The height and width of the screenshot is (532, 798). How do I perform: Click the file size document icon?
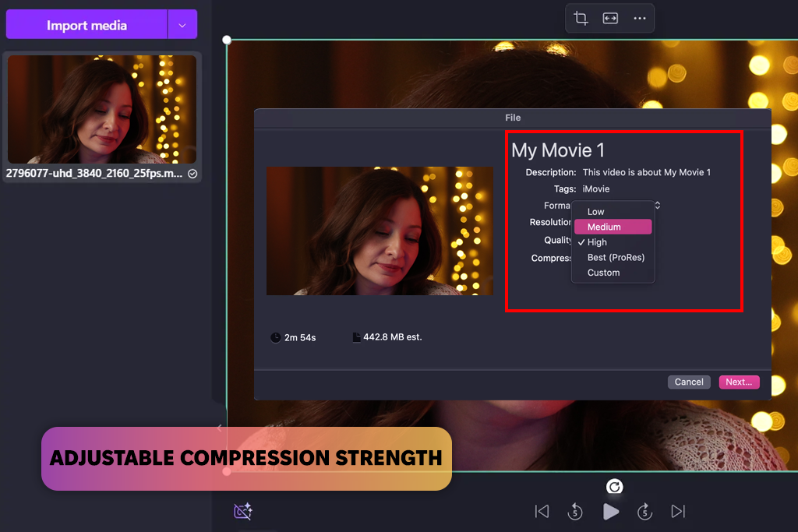pyautogui.click(x=356, y=337)
